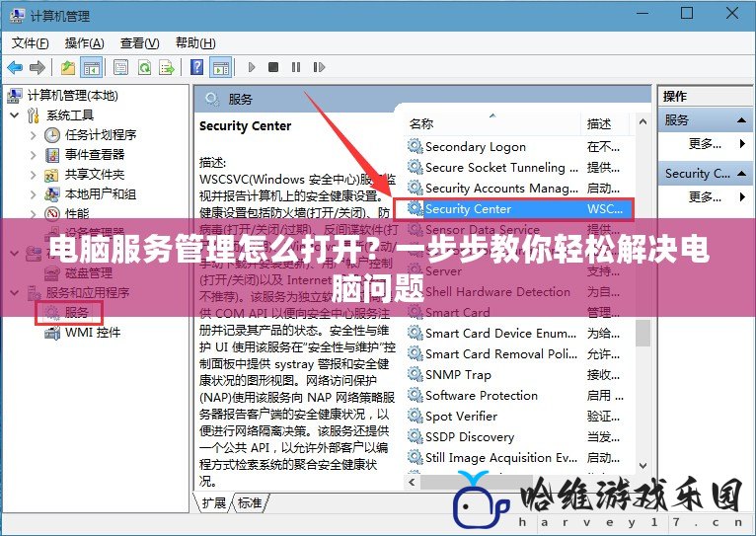This screenshot has width=756, height=536.
Task: Open Properties toolbar icon
Action: coord(120,67)
